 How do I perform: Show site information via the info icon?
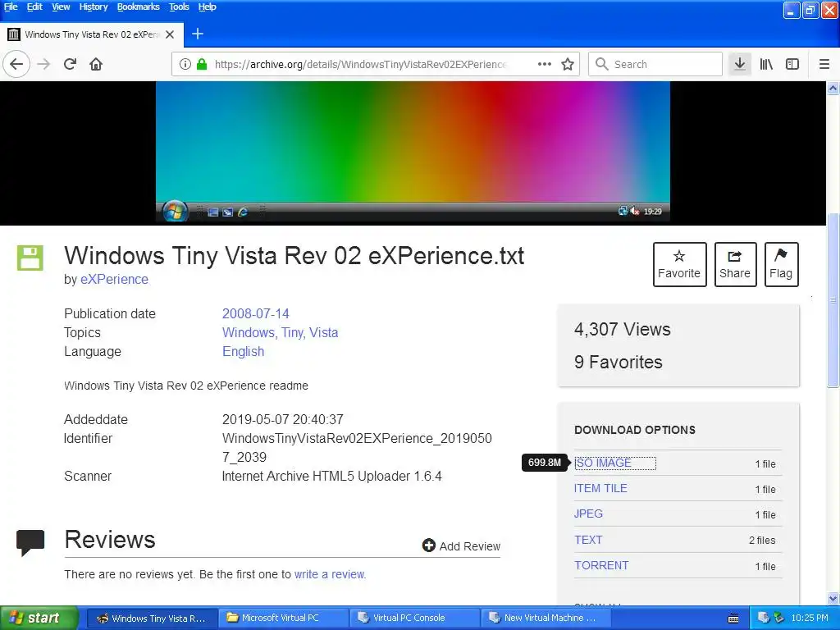click(185, 64)
